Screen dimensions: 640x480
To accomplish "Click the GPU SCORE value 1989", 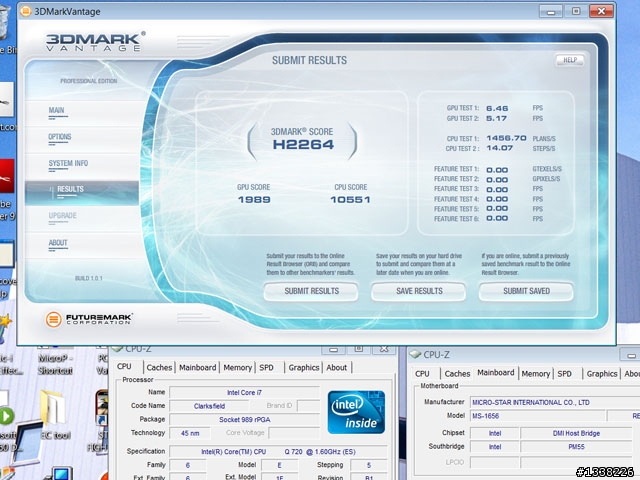I will pos(254,200).
